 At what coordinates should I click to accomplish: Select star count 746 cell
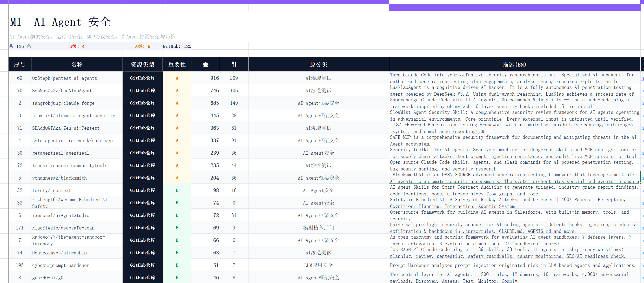click(205, 90)
